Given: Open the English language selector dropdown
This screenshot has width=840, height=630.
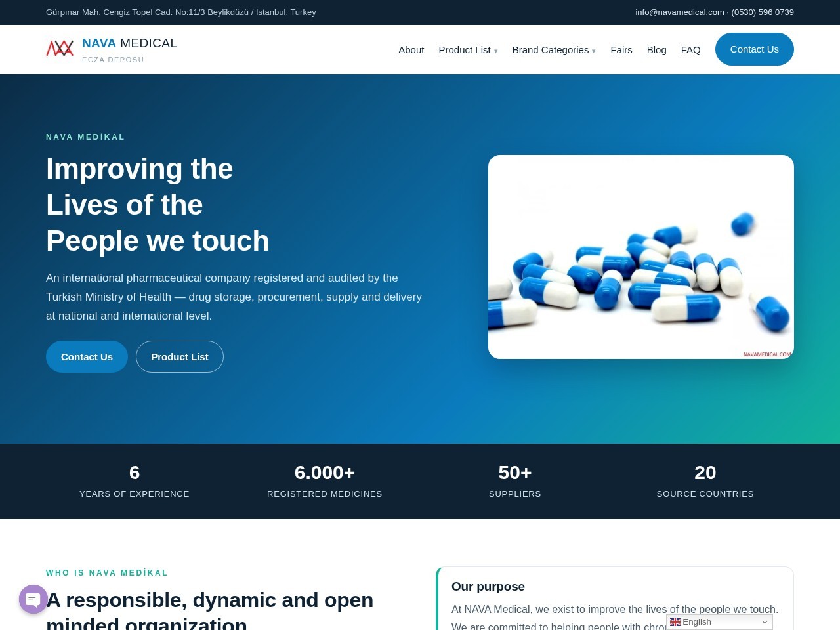Looking at the screenshot, I should (719, 622).
